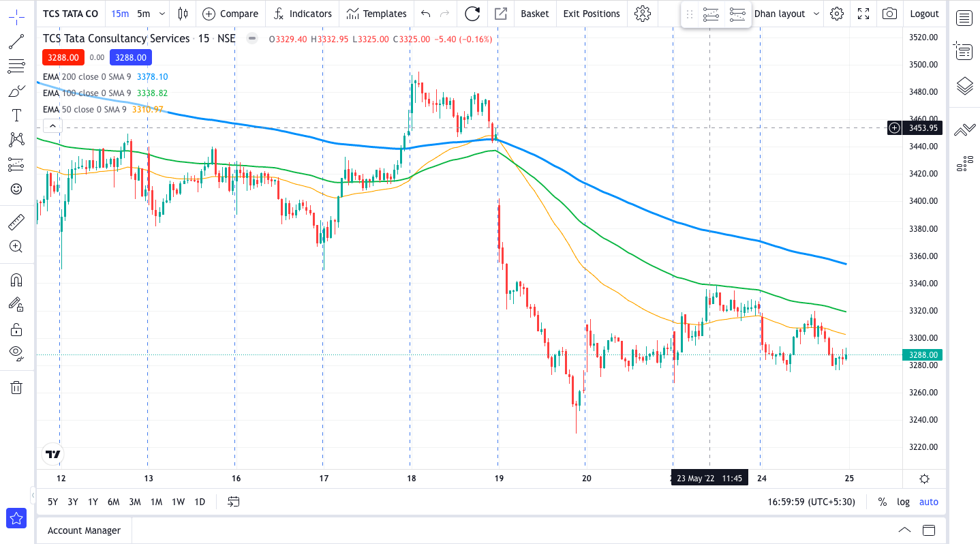Expand the time interval dropdown chevron
This screenshot has width=980, height=544.
point(162,14)
